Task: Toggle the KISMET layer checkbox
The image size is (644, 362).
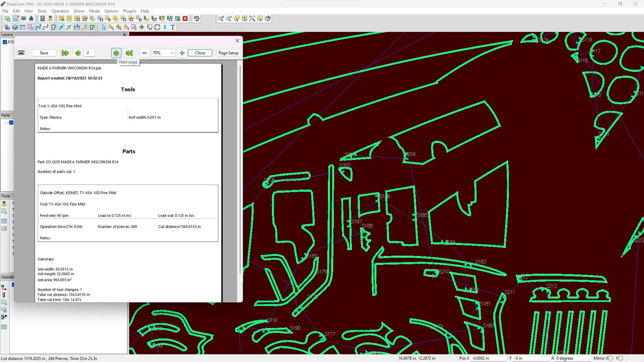Action: 5,42
